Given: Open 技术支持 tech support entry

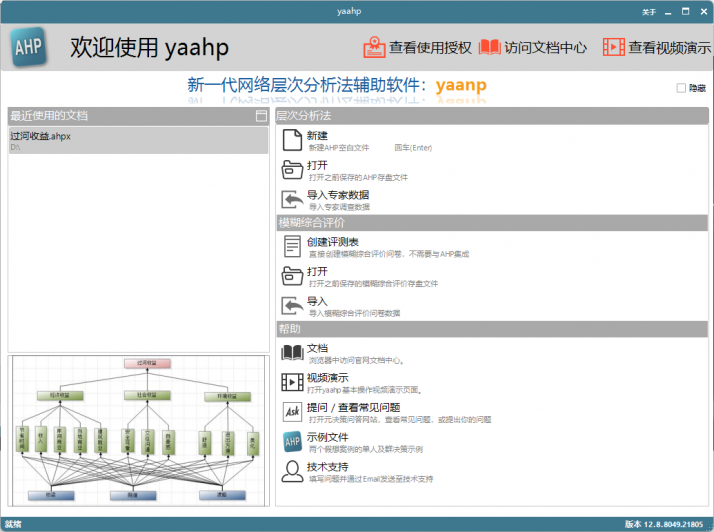Looking at the screenshot, I should pos(327,467).
